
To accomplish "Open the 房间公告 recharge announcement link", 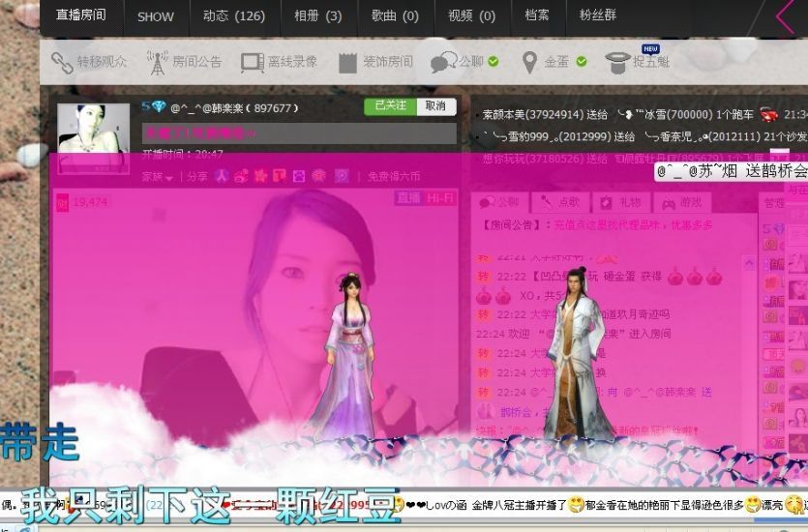I will [633, 225].
